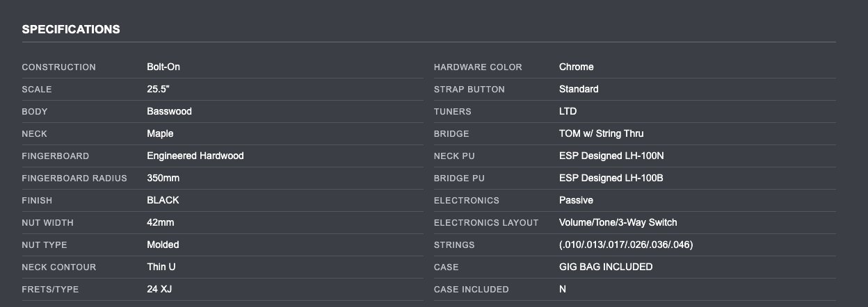Select ESP Designed LH-100B bridge pickup

(x=611, y=179)
